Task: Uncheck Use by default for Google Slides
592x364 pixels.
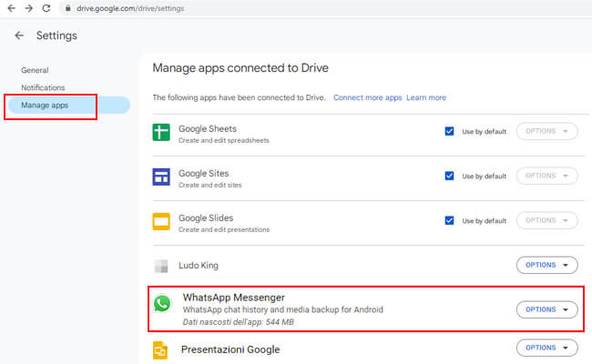Action: [449, 220]
